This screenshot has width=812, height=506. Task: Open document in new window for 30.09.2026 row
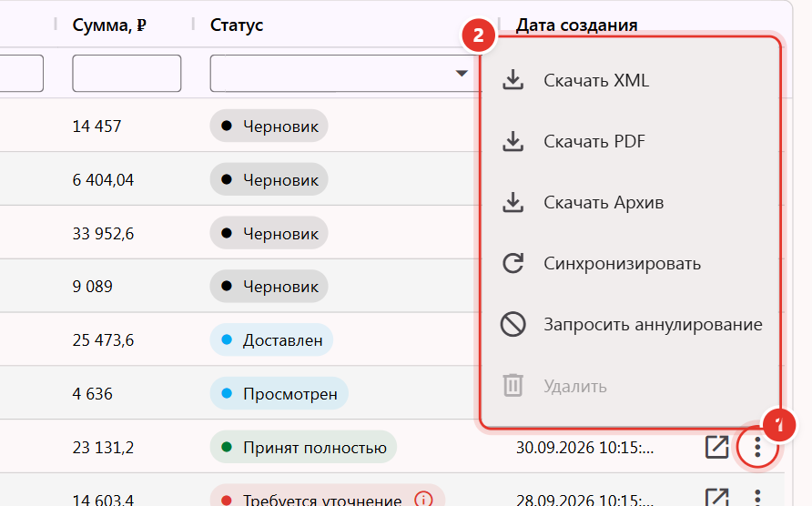coord(716,447)
